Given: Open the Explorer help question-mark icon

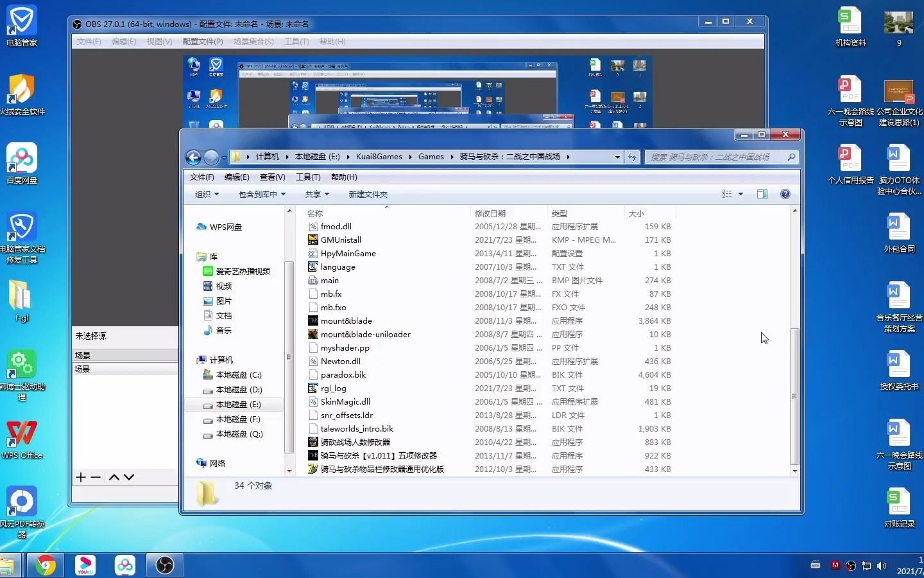Looking at the screenshot, I should 785,194.
